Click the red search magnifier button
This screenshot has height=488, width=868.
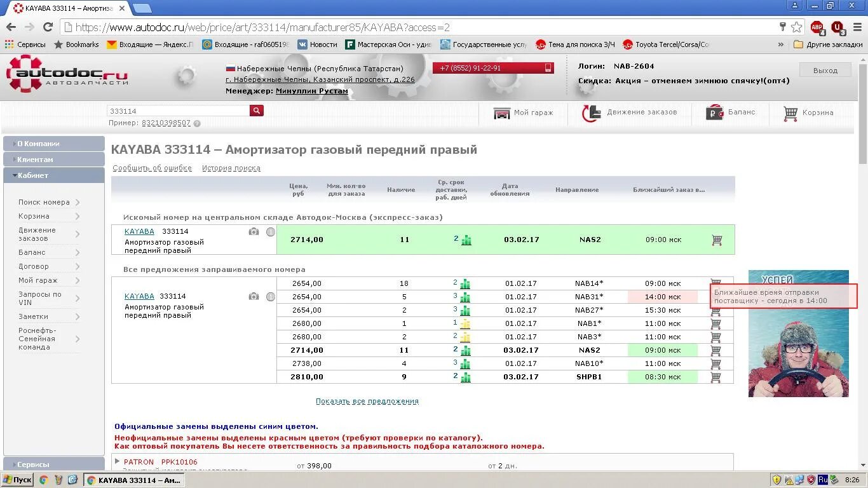point(257,111)
